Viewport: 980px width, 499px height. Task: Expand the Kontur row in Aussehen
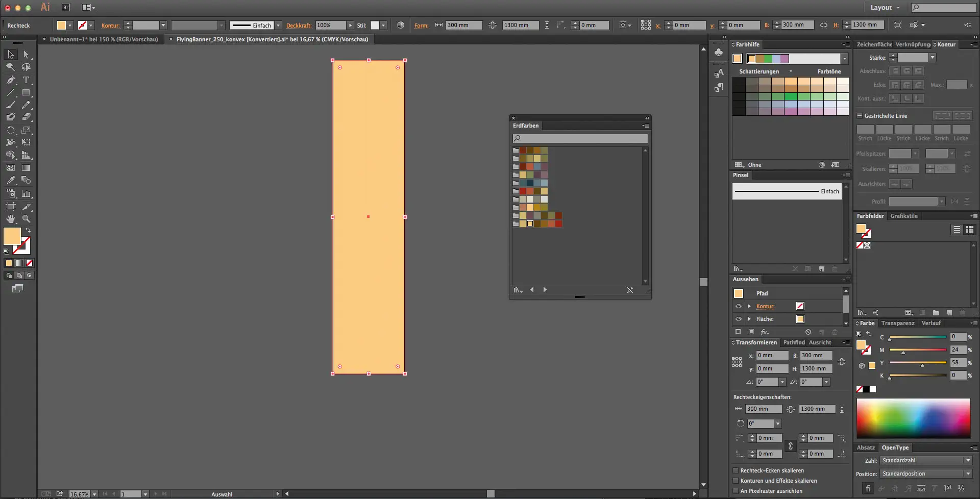click(749, 306)
